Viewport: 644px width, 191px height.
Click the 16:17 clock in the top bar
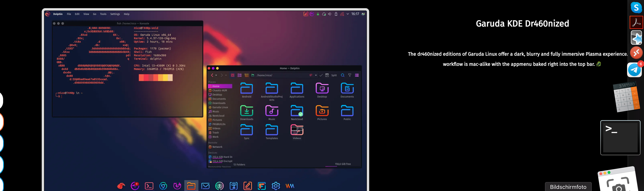(355, 14)
